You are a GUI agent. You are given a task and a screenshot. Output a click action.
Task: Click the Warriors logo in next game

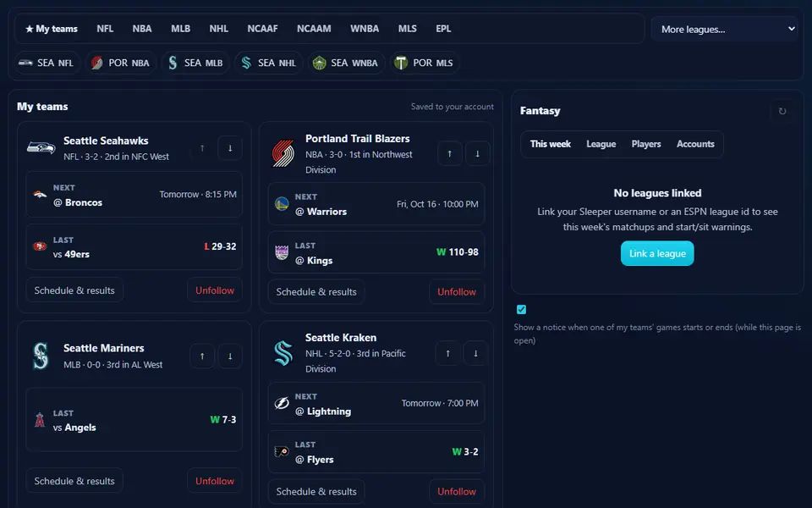tap(282, 204)
